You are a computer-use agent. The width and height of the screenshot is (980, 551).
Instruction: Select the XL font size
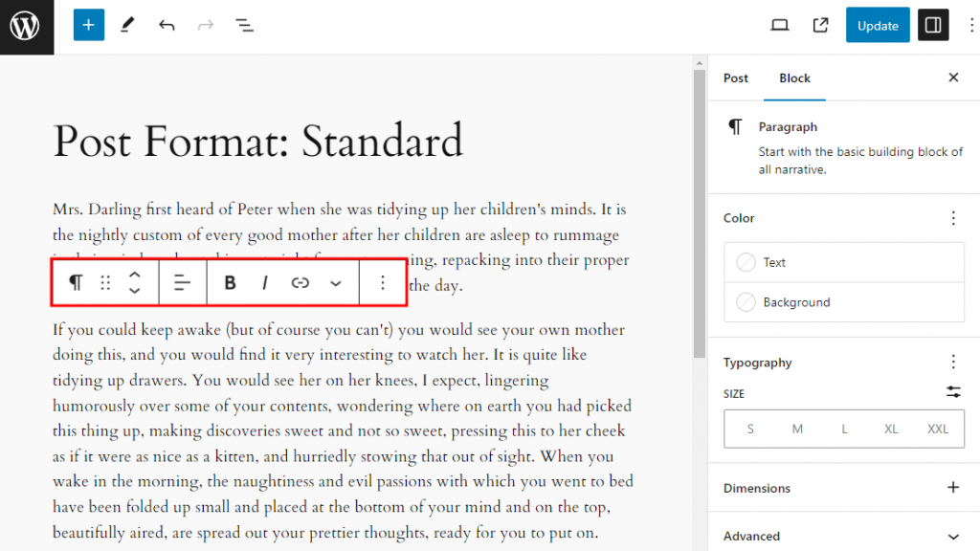891,429
